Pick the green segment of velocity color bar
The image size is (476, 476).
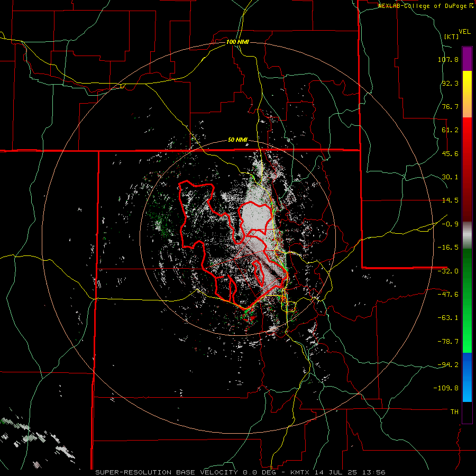[x=467, y=300]
